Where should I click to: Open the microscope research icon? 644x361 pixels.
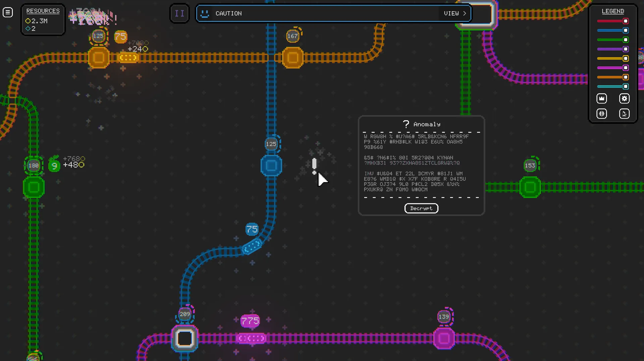click(624, 114)
